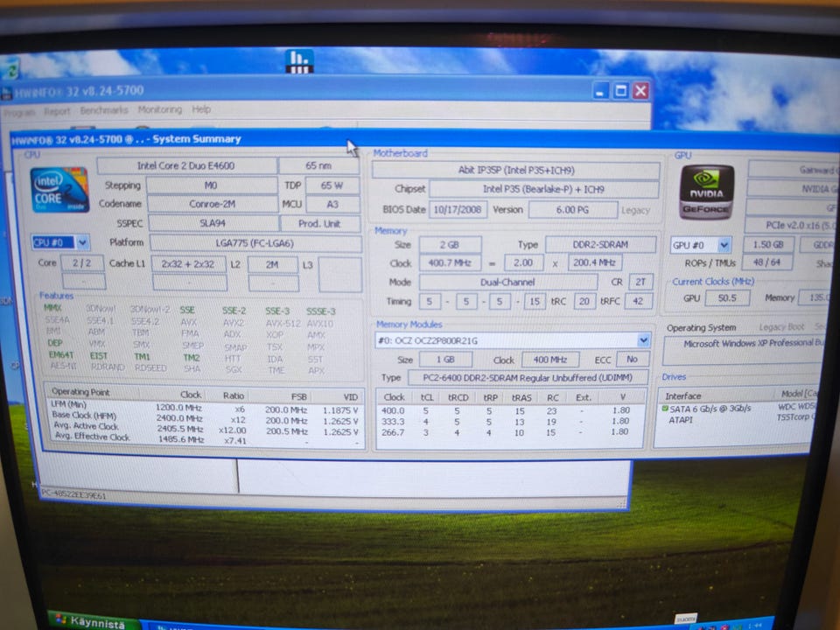The height and width of the screenshot is (630, 840).
Task: Click the NVIDIA GeForce logo
Action: click(707, 192)
